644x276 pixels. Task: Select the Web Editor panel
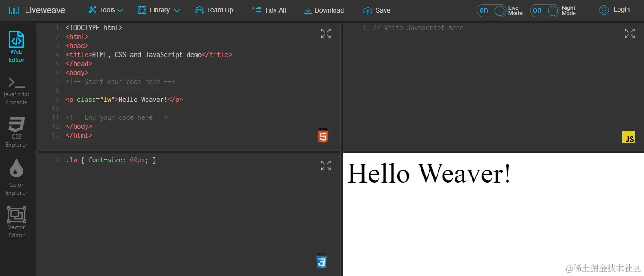click(17, 46)
